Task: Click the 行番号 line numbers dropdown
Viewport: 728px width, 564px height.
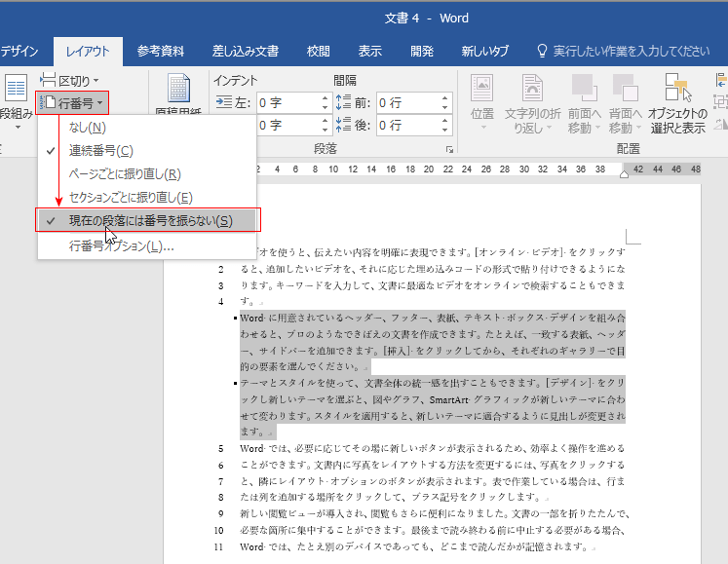Action: click(x=72, y=102)
